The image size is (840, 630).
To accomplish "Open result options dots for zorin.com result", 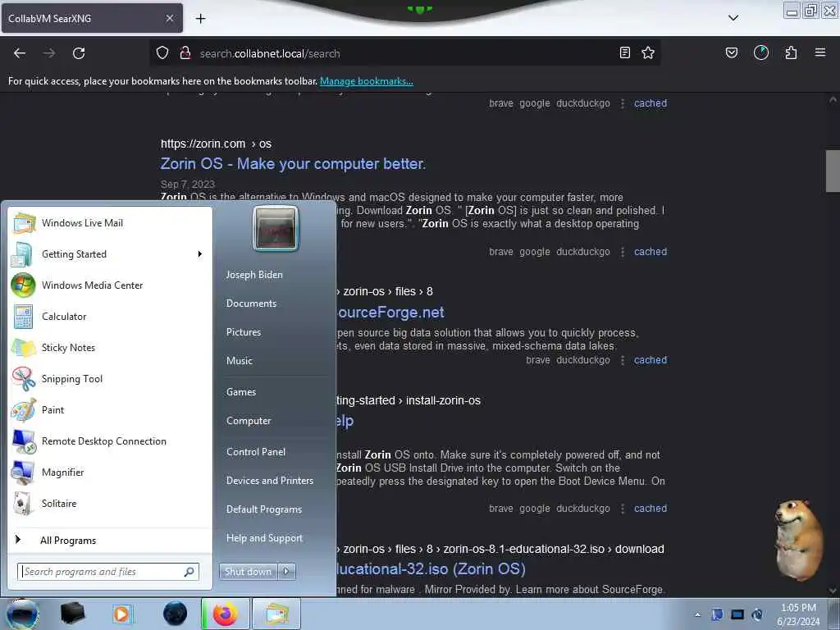I will [x=623, y=252].
